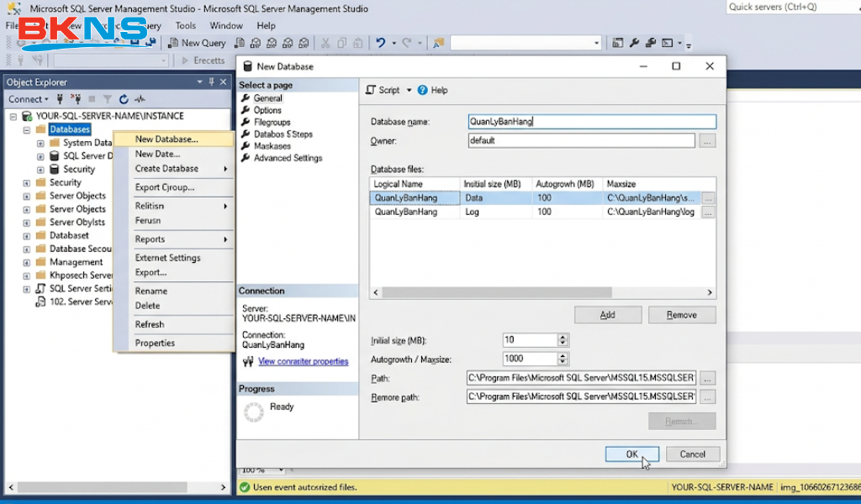The height and width of the screenshot is (504, 861).
Task: Click the Path browse ellipsis button
Action: point(707,378)
